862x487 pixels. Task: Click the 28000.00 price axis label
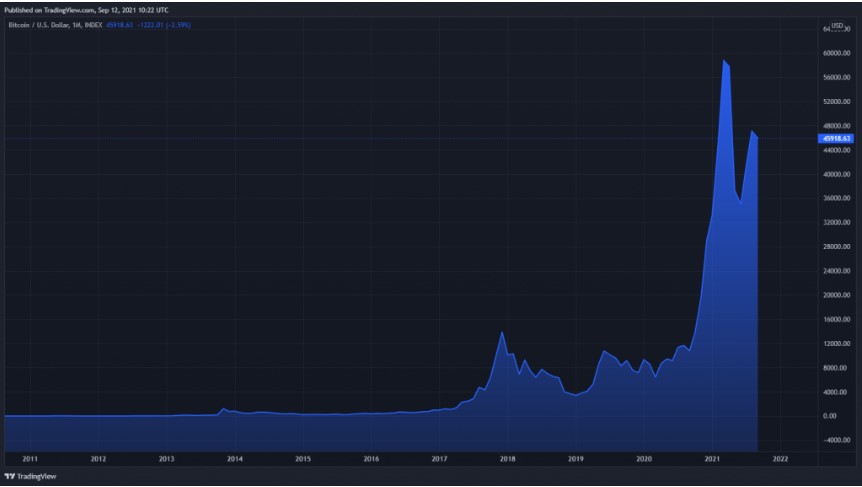point(836,247)
